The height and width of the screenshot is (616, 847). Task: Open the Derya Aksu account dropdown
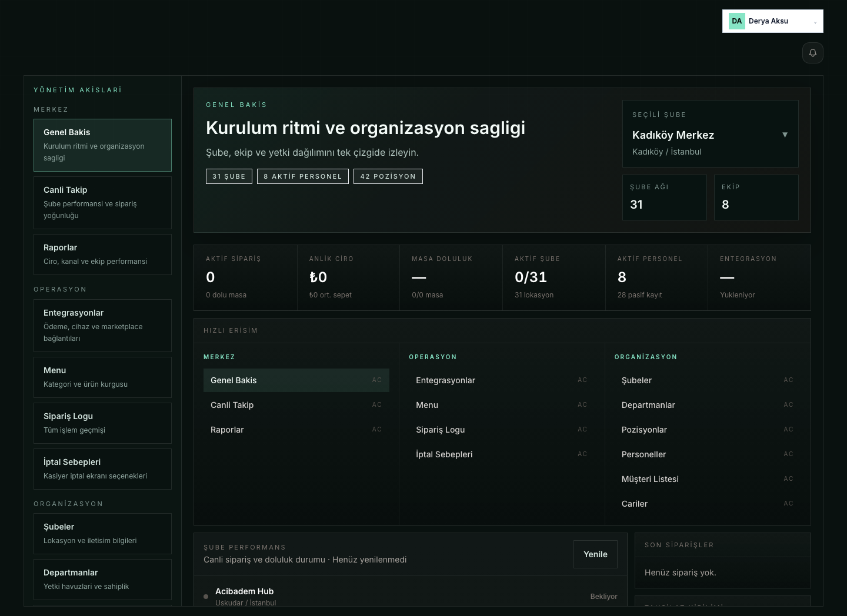[x=772, y=21]
